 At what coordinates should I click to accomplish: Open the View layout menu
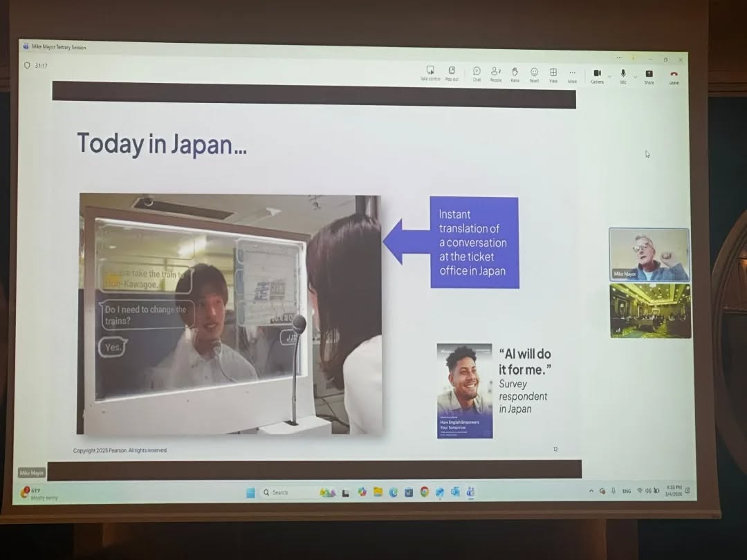pyautogui.click(x=553, y=73)
